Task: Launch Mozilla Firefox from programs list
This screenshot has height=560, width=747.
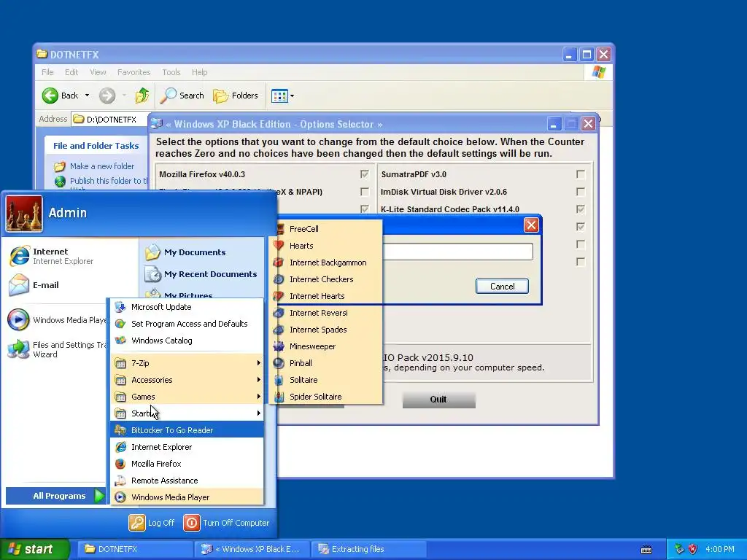Action: [x=187, y=464]
